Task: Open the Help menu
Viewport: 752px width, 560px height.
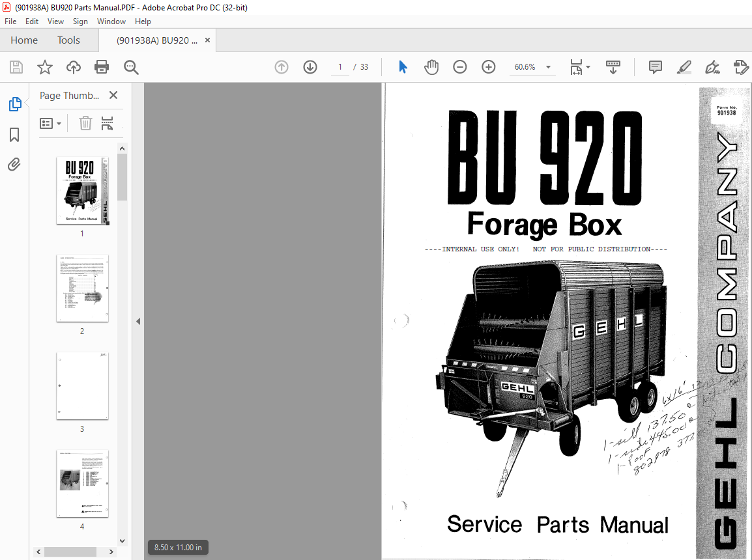Action: (x=143, y=21)
